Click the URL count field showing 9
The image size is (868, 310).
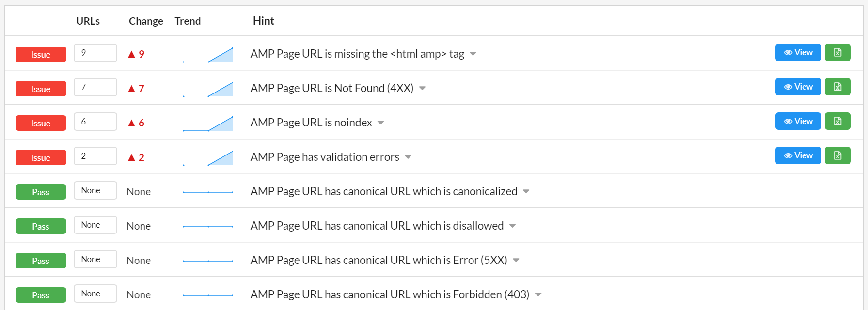(x=95, y=53)
